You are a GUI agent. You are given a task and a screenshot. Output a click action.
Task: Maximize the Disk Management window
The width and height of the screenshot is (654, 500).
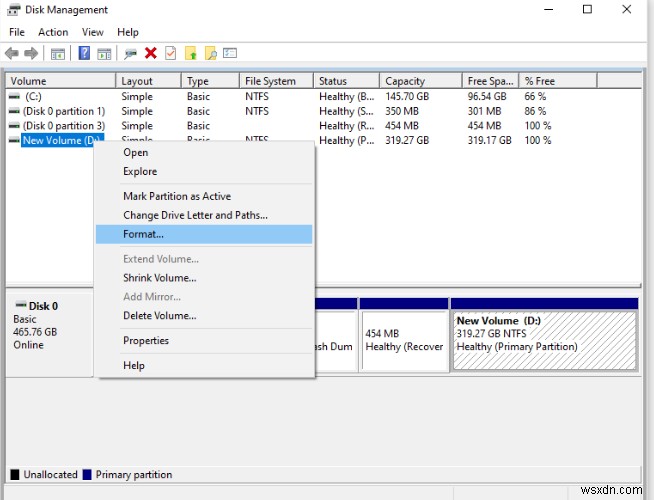pyautogui.click(x=587, y=9)
